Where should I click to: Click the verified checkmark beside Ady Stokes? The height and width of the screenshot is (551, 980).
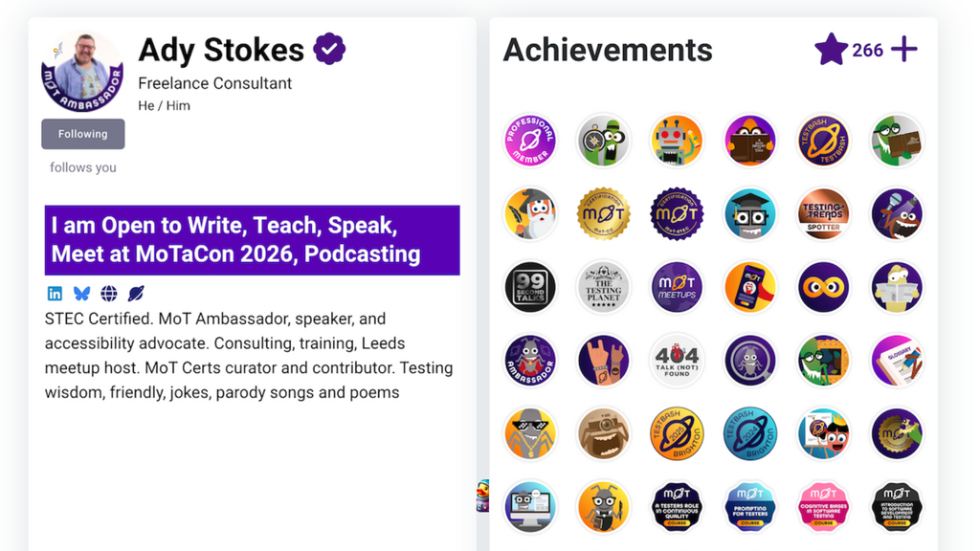[329, 48]
